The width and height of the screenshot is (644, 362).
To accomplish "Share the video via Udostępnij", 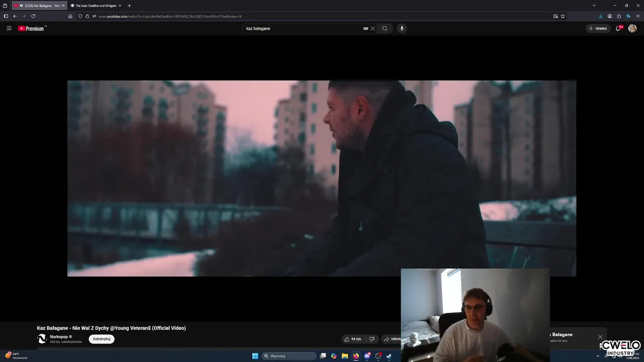I will pyautogui.click(x=392, y=339).
